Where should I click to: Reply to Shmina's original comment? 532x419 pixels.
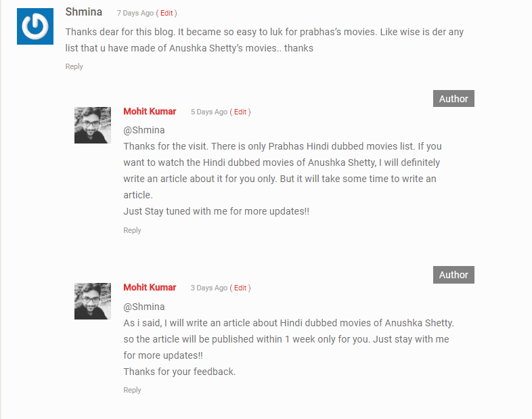point(74,66)
